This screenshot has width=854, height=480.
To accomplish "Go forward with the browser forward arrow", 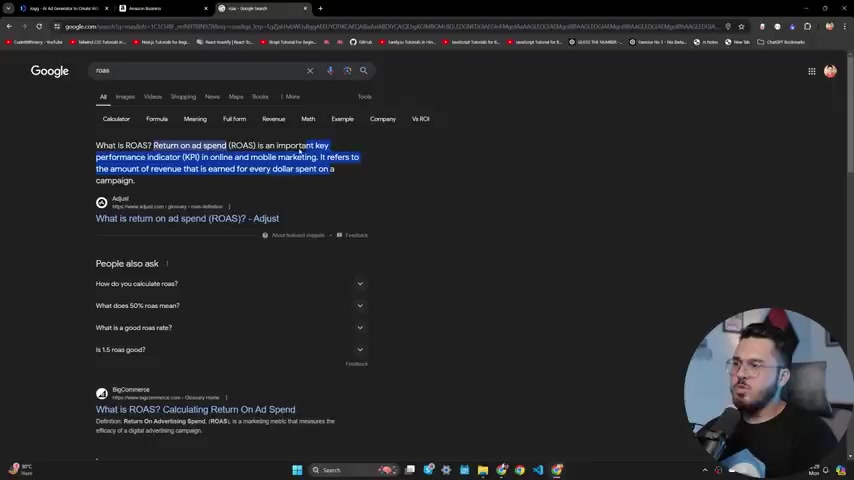I will (x=25, y=26).
